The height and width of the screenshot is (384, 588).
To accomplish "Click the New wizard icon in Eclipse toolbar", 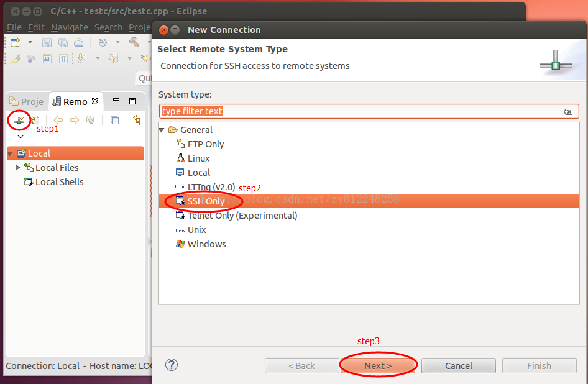I will pyautogui.click(x=16, y=42).
